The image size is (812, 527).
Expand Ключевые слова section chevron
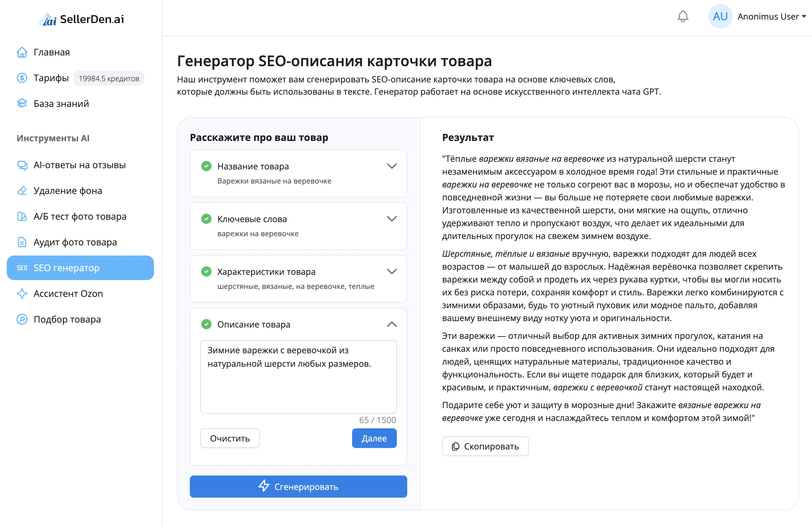(x=392, y=219)
